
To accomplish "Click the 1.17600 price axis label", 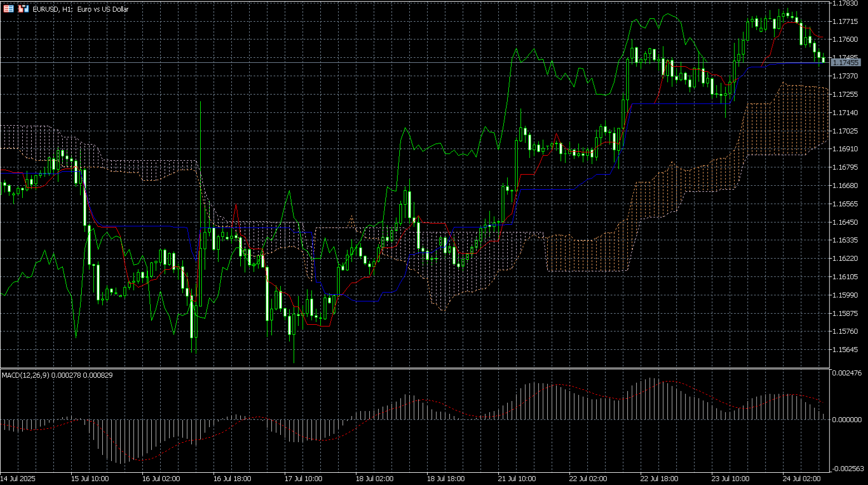I will (x=845, y=39).
